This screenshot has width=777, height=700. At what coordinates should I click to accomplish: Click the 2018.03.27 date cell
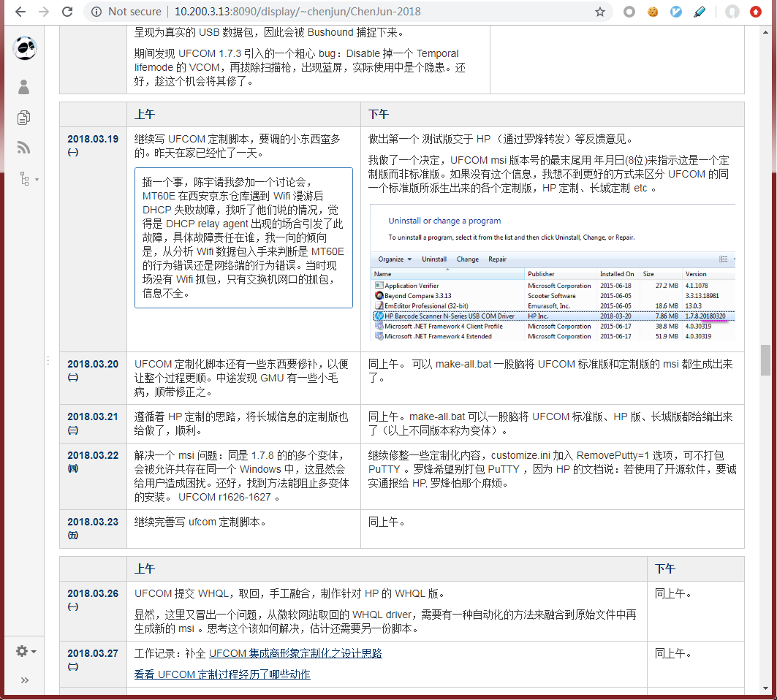[93, 664]
